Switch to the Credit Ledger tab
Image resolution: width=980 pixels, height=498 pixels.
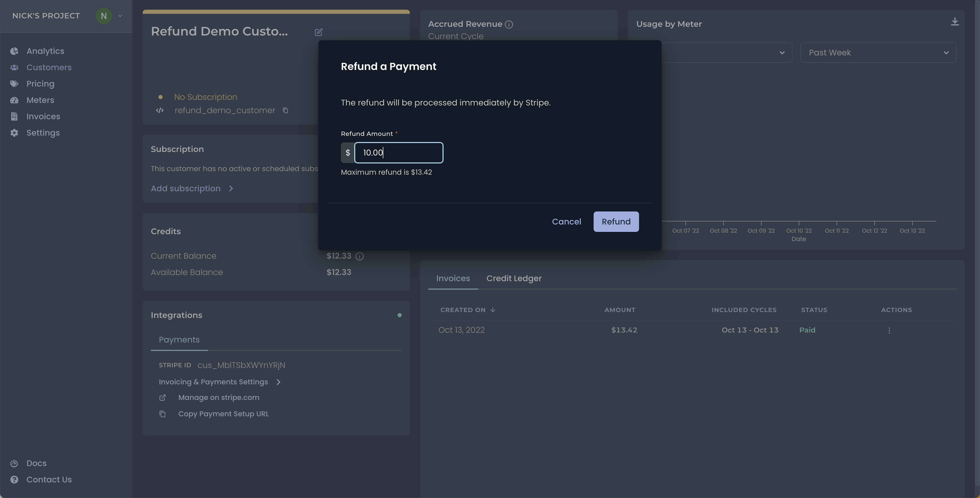click(513, 278)
